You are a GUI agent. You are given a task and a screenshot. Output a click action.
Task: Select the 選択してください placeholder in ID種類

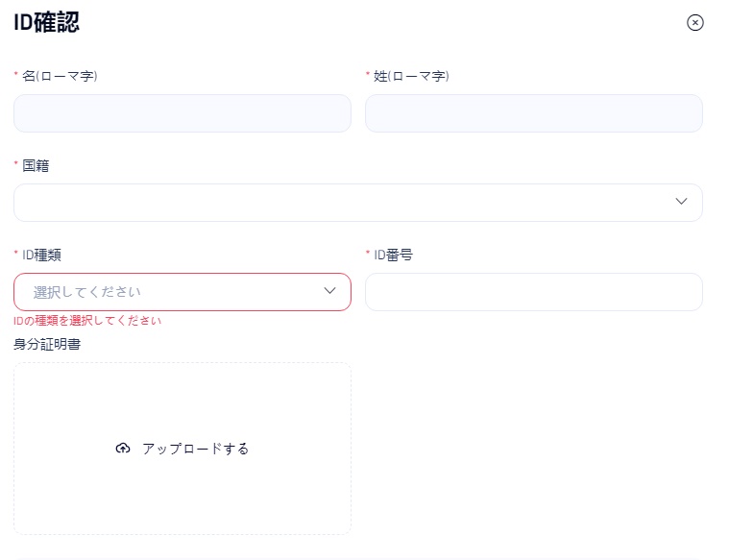(x=87, y=292)
